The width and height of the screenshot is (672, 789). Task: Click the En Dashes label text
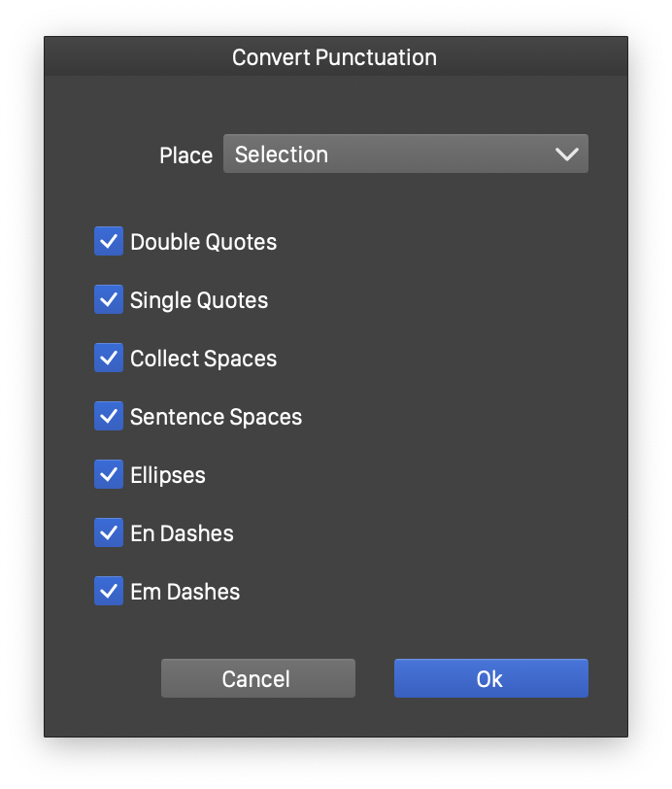(x=182, y=533)
